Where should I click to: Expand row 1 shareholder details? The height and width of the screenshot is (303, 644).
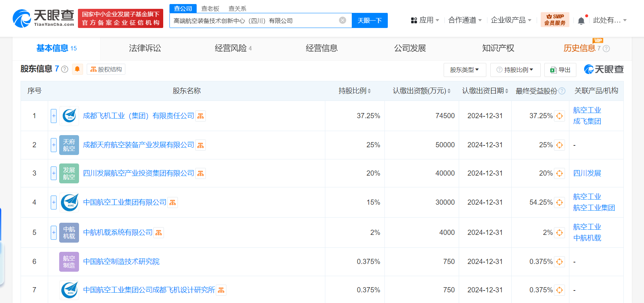(x=54, y=116)
